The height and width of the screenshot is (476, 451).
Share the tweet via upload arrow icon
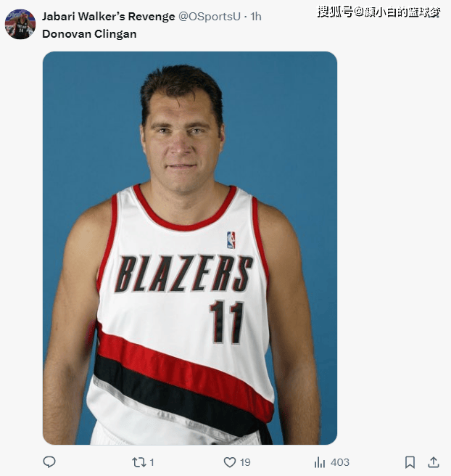point(434,462)
